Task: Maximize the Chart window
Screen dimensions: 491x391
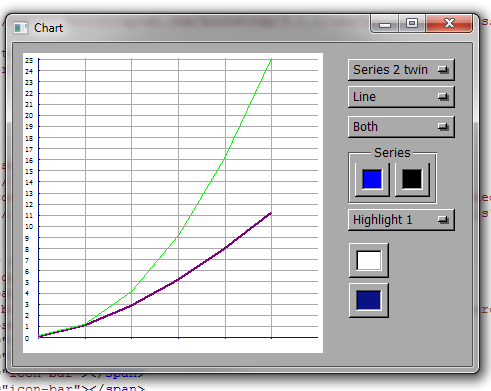Action: click(x=412, y=23)
